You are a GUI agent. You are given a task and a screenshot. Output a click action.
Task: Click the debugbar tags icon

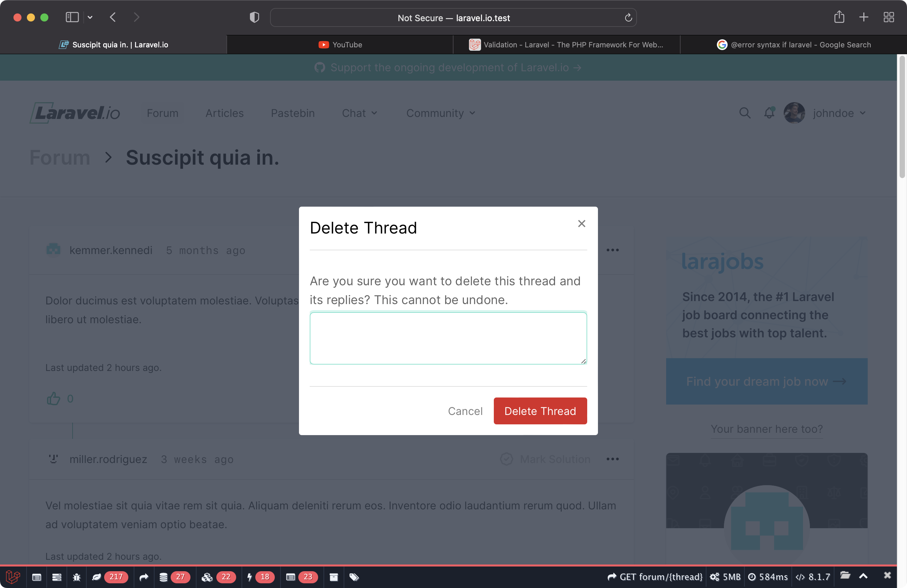(x=354, y=577)
